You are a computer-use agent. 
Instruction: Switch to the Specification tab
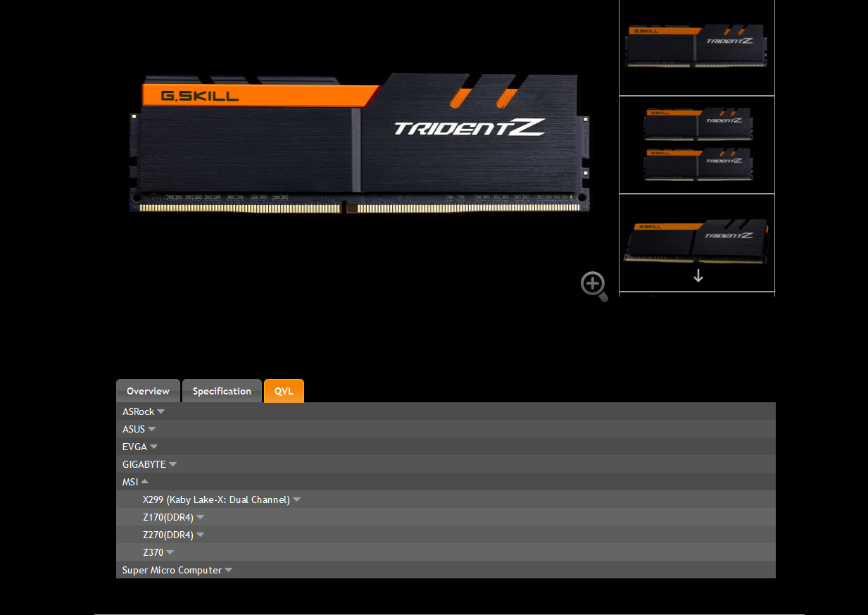click(x=222, y=391)
